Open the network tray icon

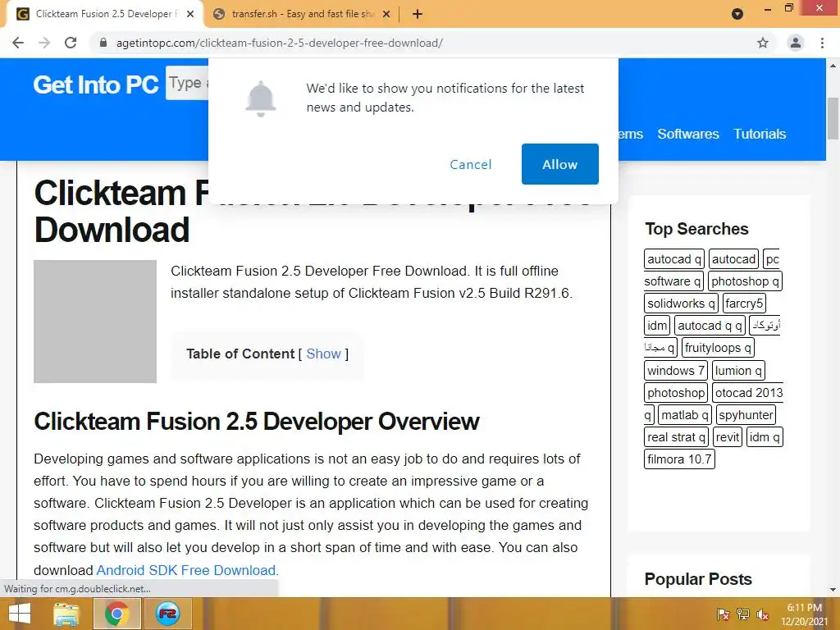click(742, 614)
